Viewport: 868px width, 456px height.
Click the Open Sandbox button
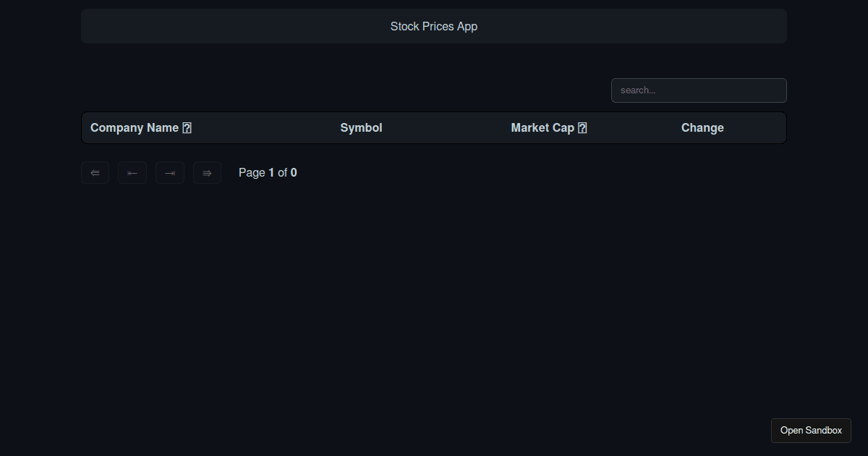[811, 431]
